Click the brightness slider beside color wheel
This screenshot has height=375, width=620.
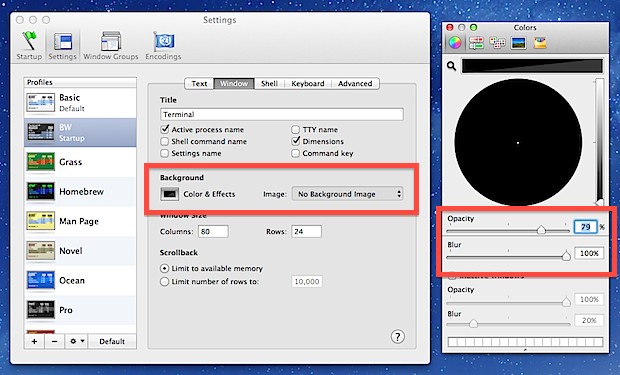tap(600, 142)
